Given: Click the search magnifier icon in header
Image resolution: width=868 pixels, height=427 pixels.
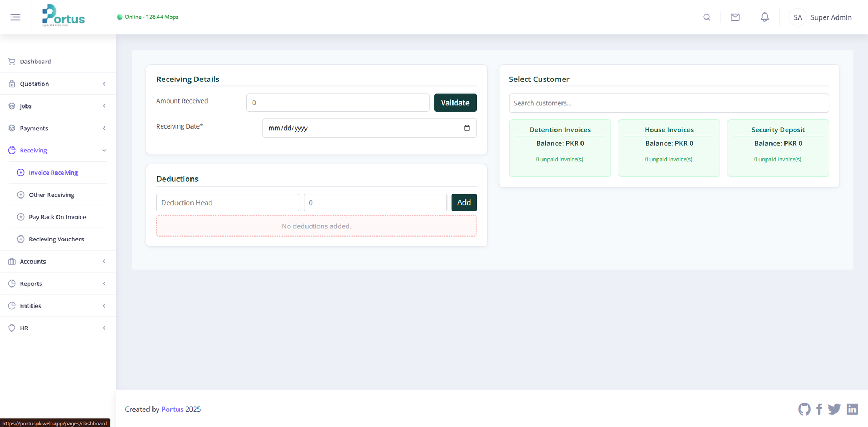Looking at the screenshot, I should point(706,17).
